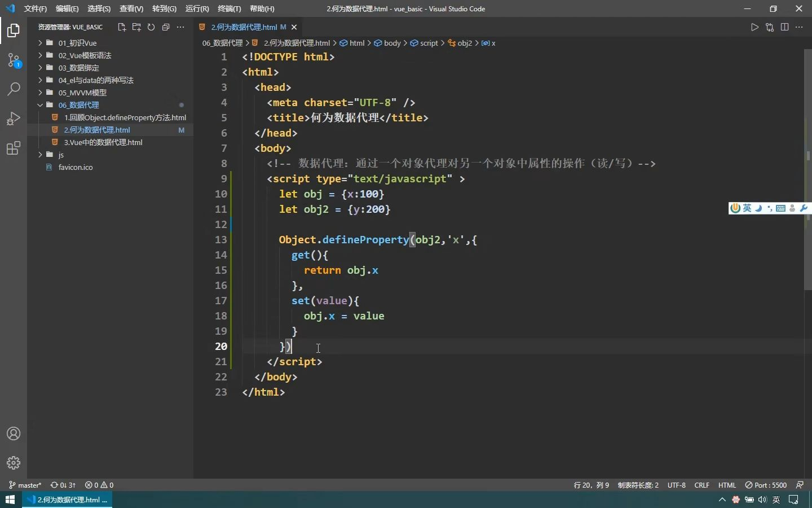This screenshot has height=508, width=812.
Task: Toggle the IME moon mode icon
Action: coord(758,208)
